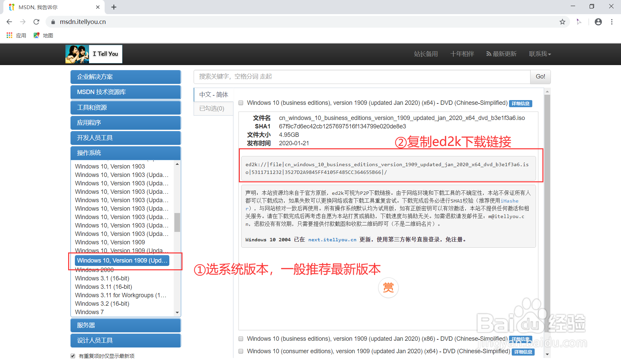Click 详细信息 for business editions x64
Screen dimensions: 621x364
click(x=520, y=103)
